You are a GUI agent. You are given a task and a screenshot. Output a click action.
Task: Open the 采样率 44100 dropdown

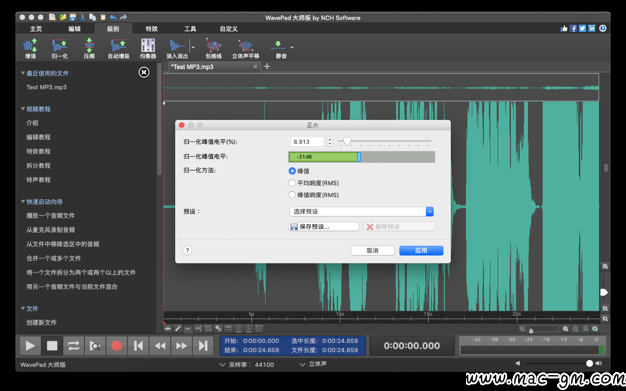coord(247,364)
